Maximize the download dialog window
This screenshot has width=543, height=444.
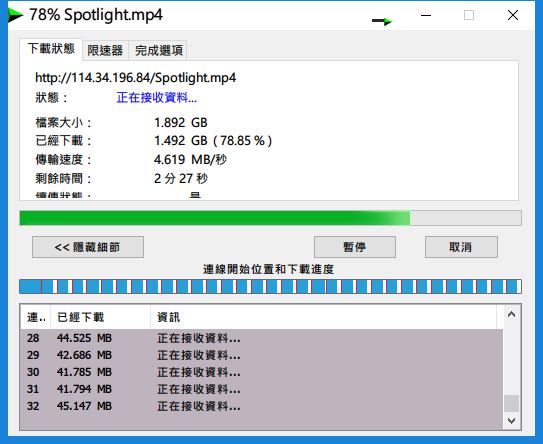pyautogui.click(x=469, y=15)
